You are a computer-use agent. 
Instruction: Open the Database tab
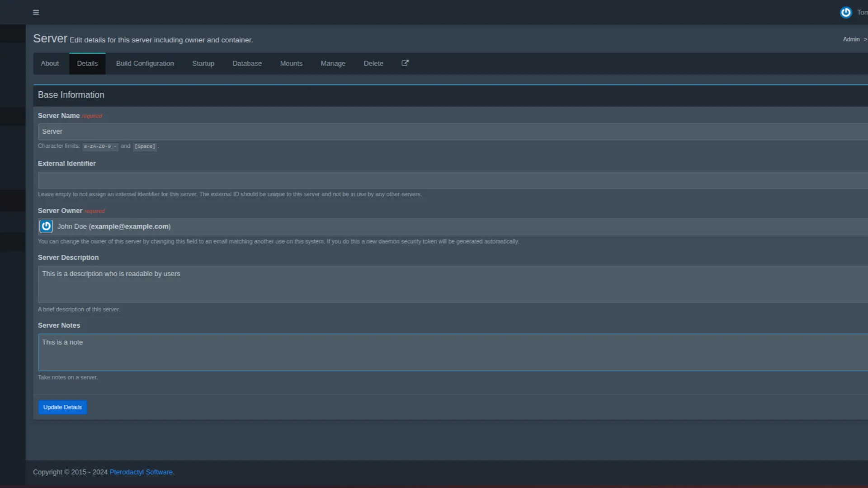pos(247,64)
